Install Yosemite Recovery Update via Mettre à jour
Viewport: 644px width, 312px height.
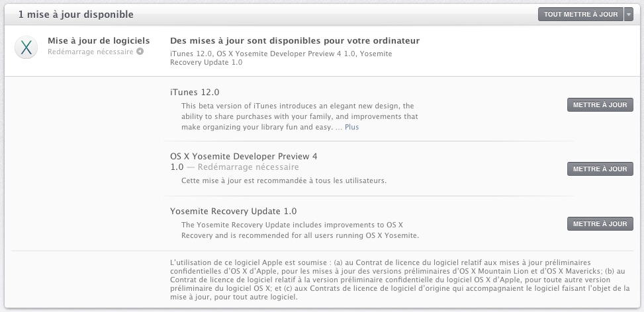[x=600, y=224]
